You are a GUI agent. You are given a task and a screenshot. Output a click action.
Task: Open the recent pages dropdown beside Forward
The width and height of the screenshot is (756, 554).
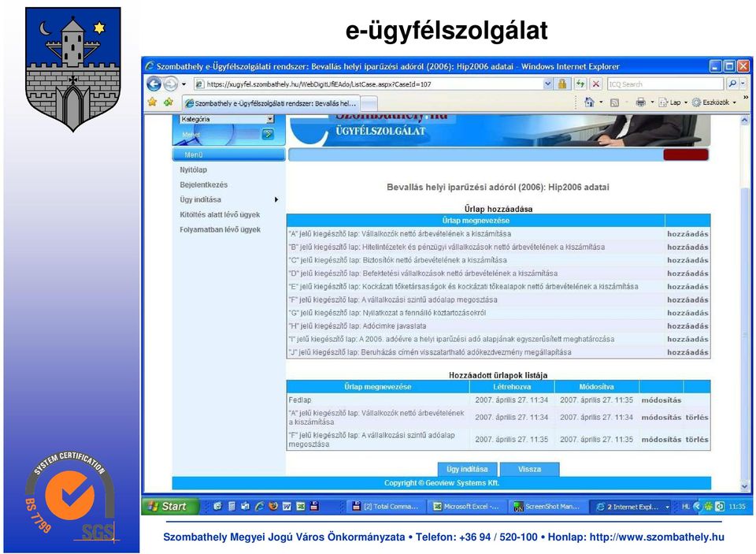coord(183,84)
